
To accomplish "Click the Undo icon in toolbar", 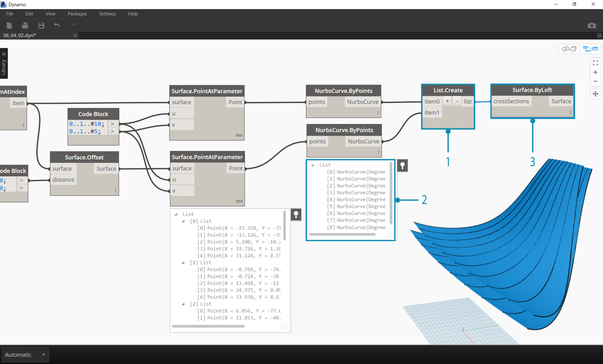I will click(x=57, y=25).
